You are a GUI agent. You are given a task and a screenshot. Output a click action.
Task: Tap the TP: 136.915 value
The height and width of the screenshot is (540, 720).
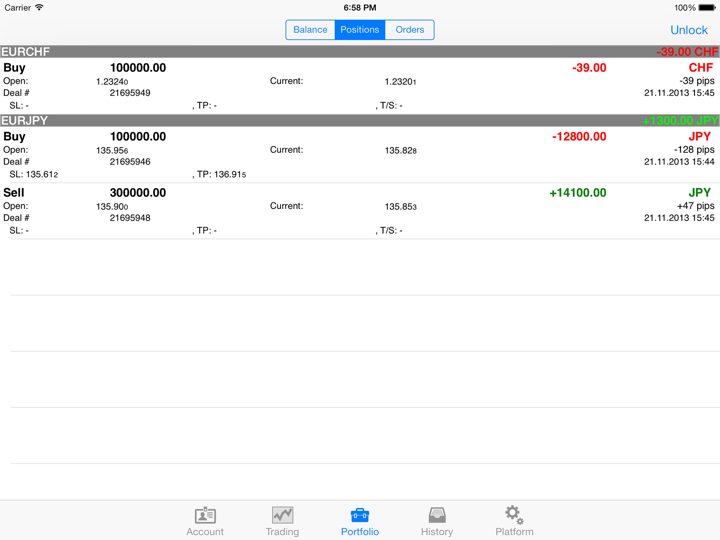221,174
